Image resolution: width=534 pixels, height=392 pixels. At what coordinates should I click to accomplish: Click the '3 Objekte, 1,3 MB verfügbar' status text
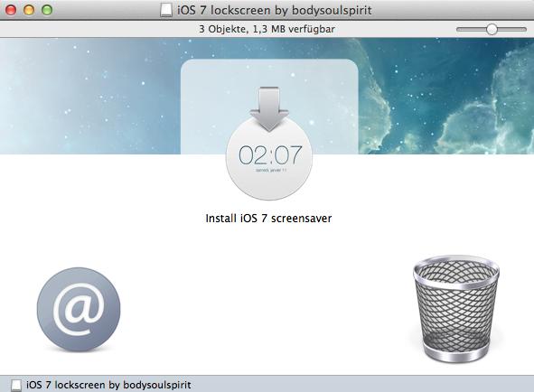coord(267,29)
